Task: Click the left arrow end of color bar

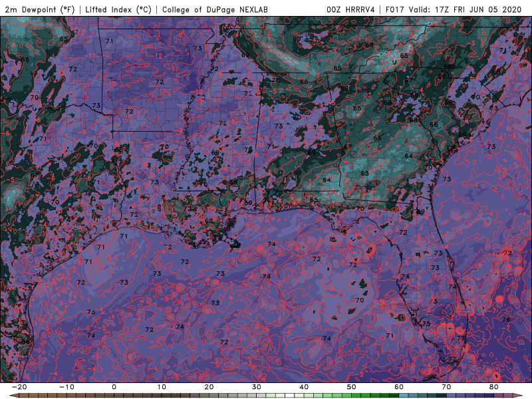Action: (x=13, y=396)
